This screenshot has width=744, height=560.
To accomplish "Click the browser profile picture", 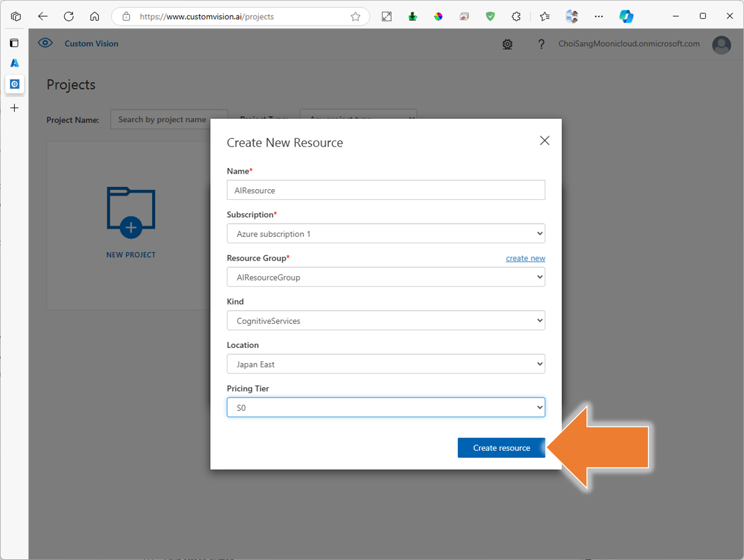I will pyautogui.click(x=571, y=16).
